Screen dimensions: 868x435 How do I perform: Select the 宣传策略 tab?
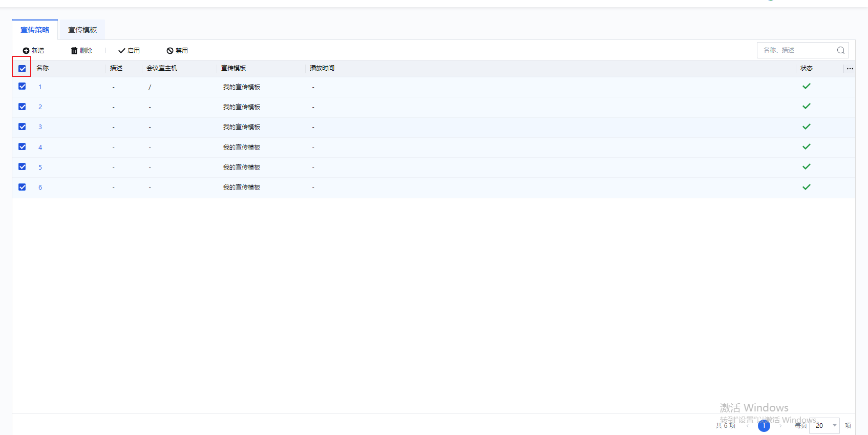tap(35, 30)
